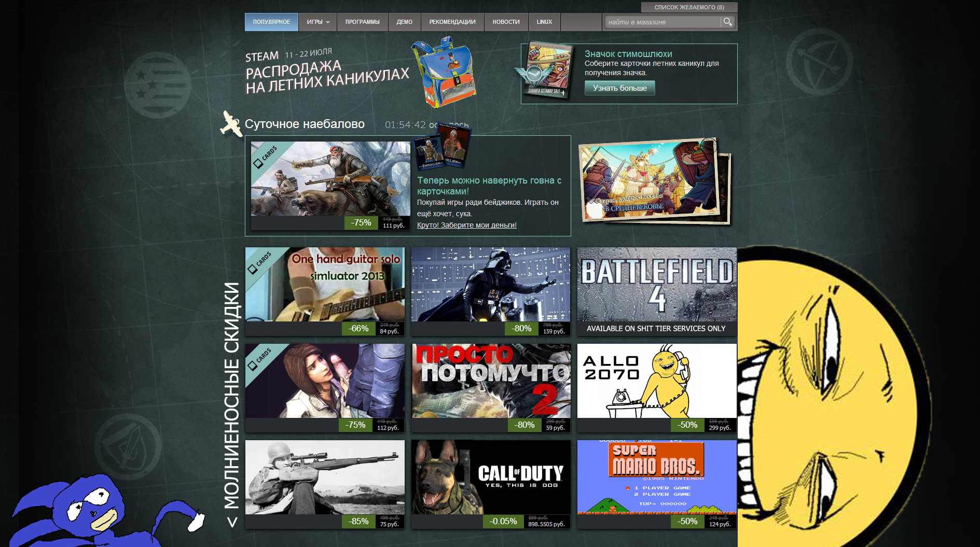Open the medieval postcard thumbnail
The image size is (980, 547).
[x=655, y=181]
